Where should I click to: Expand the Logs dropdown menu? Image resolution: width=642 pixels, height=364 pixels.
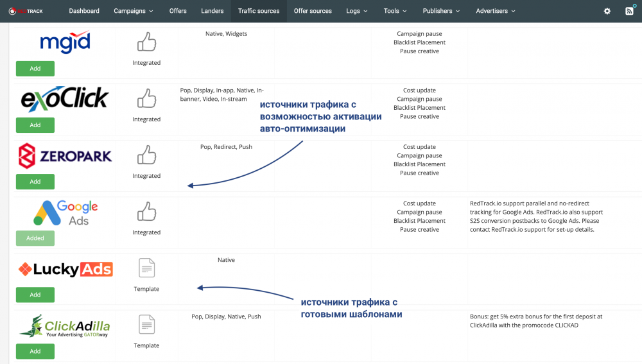click(356, 11)
